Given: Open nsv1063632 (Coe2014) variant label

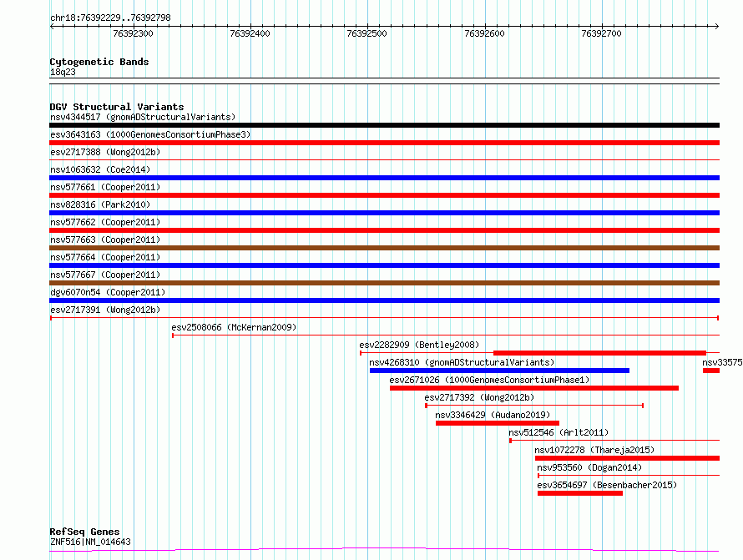Looking at the screenshot, I should (x=100, y=169).
